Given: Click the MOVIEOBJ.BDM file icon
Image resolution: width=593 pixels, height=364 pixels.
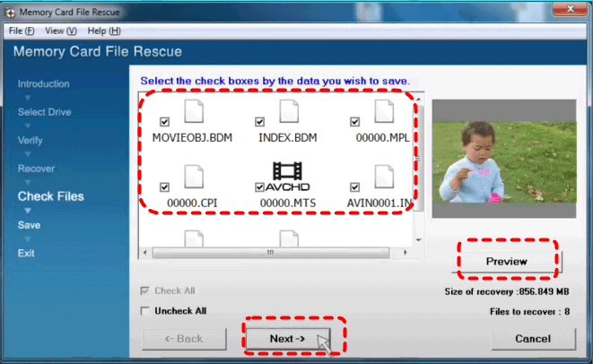Looking at the screenshot, I should (x=191, y=114).
